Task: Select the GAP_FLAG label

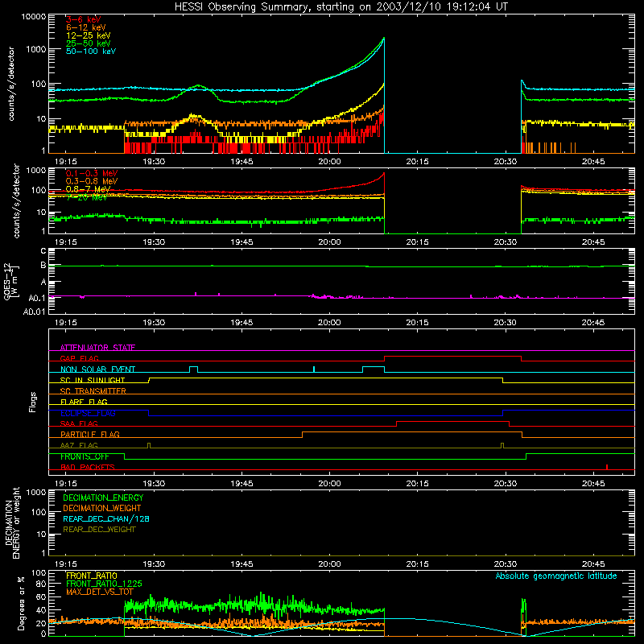Action: pos(79,358)
